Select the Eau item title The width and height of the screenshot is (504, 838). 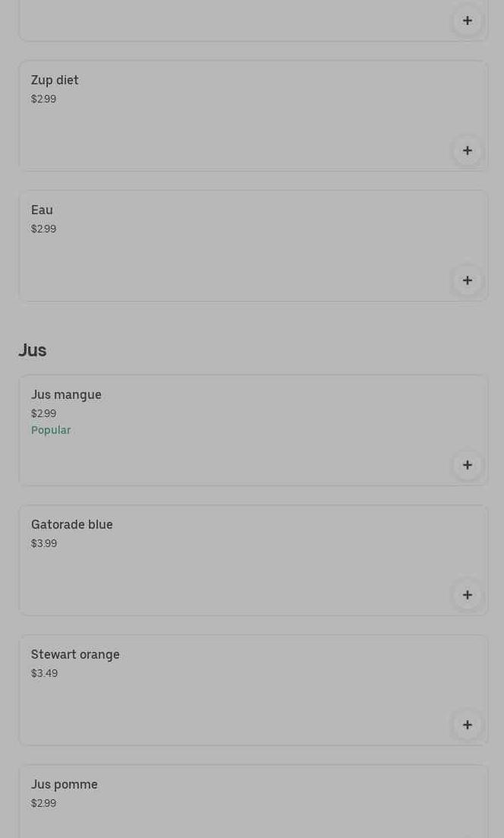(x=42, y=210)
